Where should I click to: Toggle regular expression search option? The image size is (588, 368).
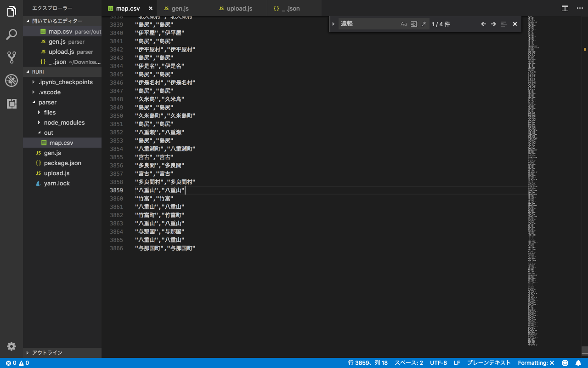tap(424, 24)
